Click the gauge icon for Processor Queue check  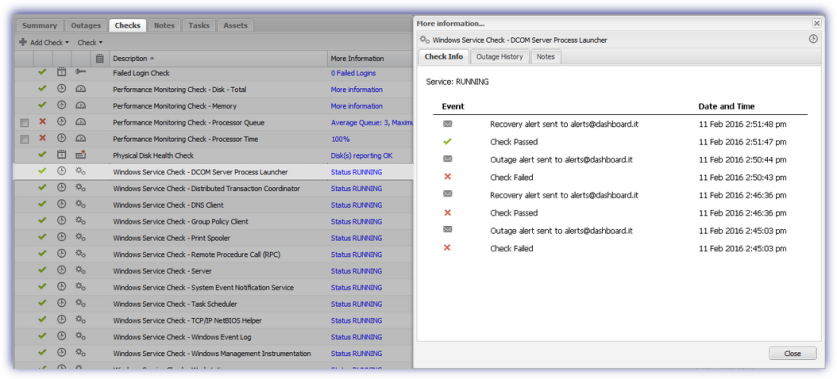81,122
